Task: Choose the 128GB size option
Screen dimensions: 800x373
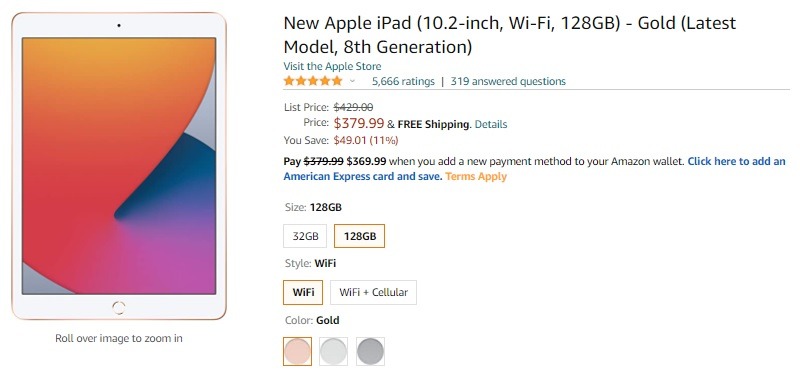Action: 360,236
